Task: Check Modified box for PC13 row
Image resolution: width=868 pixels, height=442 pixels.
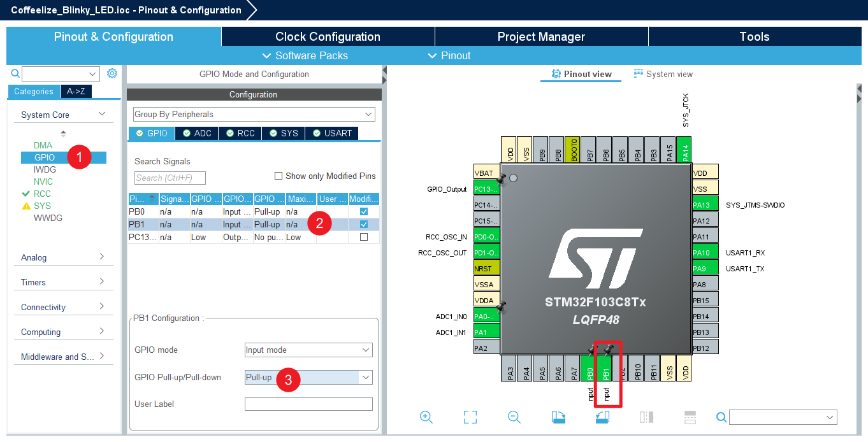Action: (364, 237)
